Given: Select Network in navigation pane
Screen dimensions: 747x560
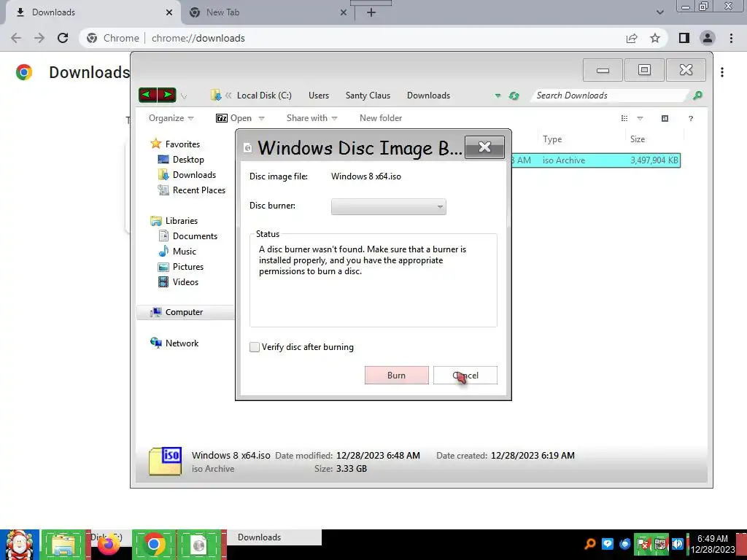Looking at the screenshot, I should click(182, 343).
